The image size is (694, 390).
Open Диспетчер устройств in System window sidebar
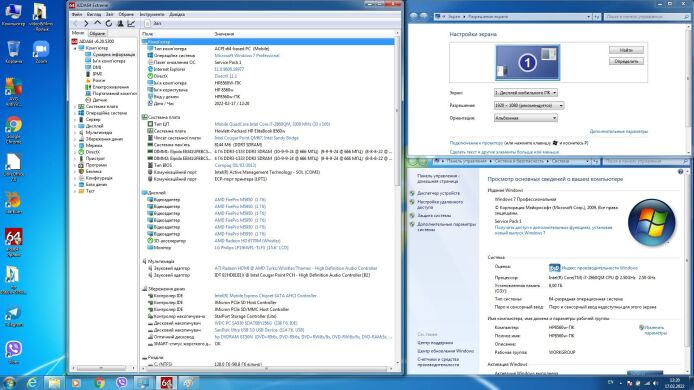point(438,193)
